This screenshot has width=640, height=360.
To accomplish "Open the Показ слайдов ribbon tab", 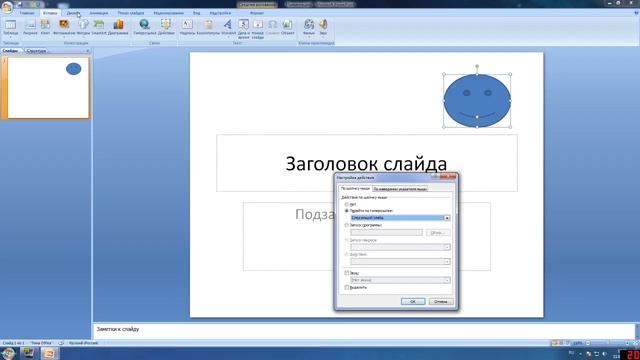I will click(131, 13).
